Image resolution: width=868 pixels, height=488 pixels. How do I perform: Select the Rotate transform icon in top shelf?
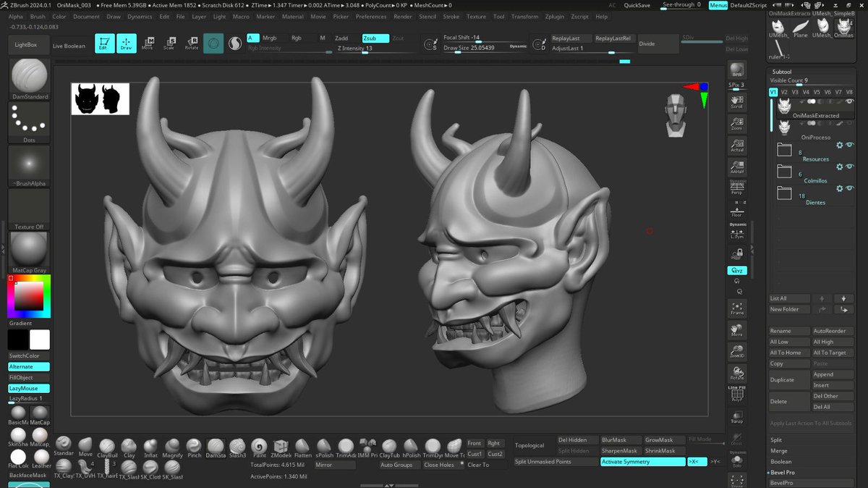191,43
